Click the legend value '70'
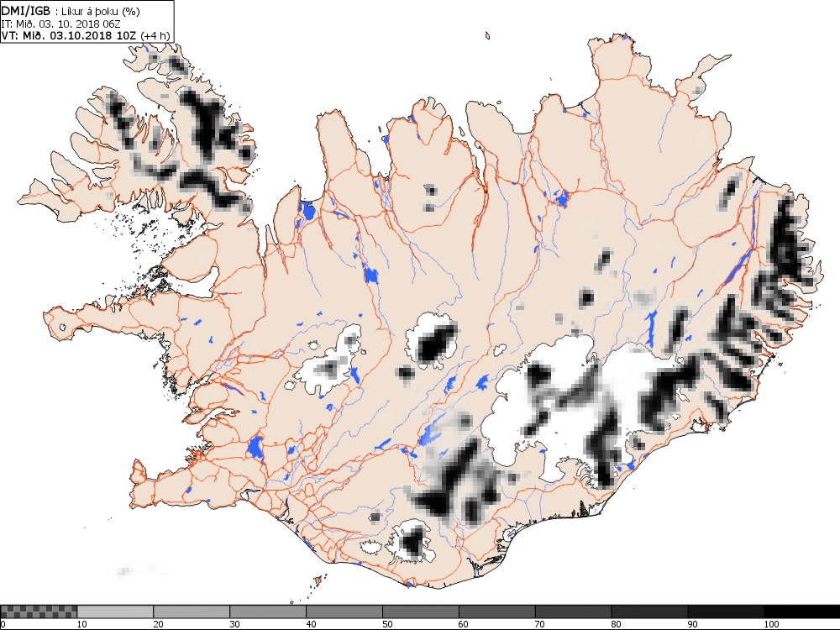Image resolution: width=840 pixels, height=630 pixels. 540,624
